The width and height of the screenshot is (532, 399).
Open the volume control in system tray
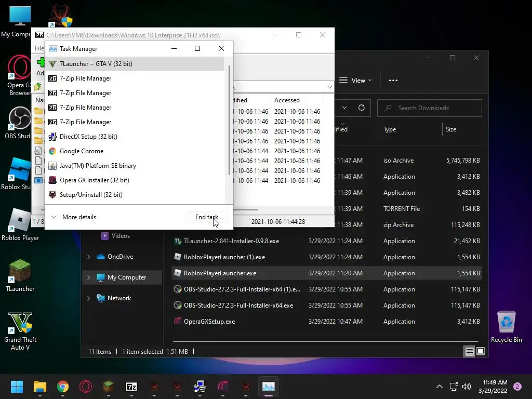pyautogui.click(x=467, y=387)
